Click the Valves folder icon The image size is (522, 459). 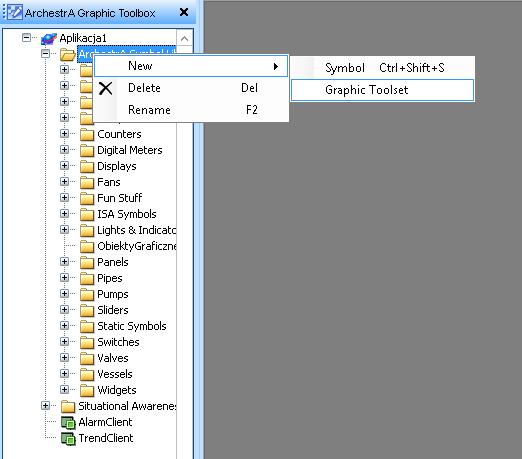coord(87,358)
